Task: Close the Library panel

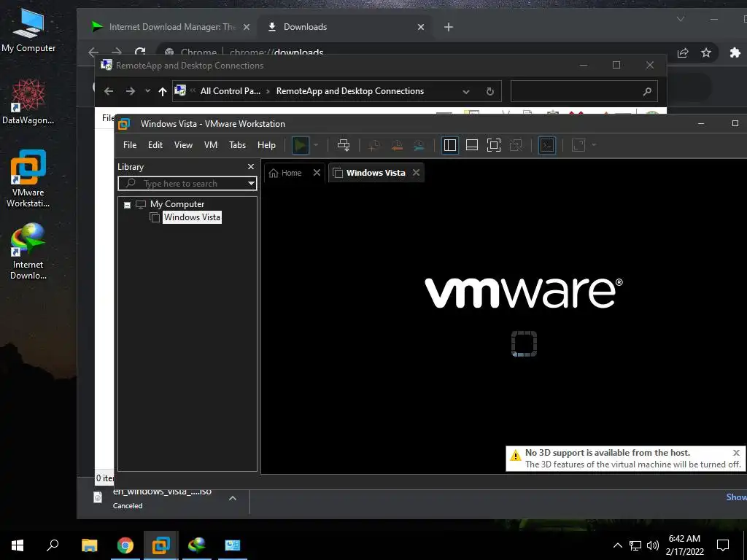Action: click(x=251, y=167)
